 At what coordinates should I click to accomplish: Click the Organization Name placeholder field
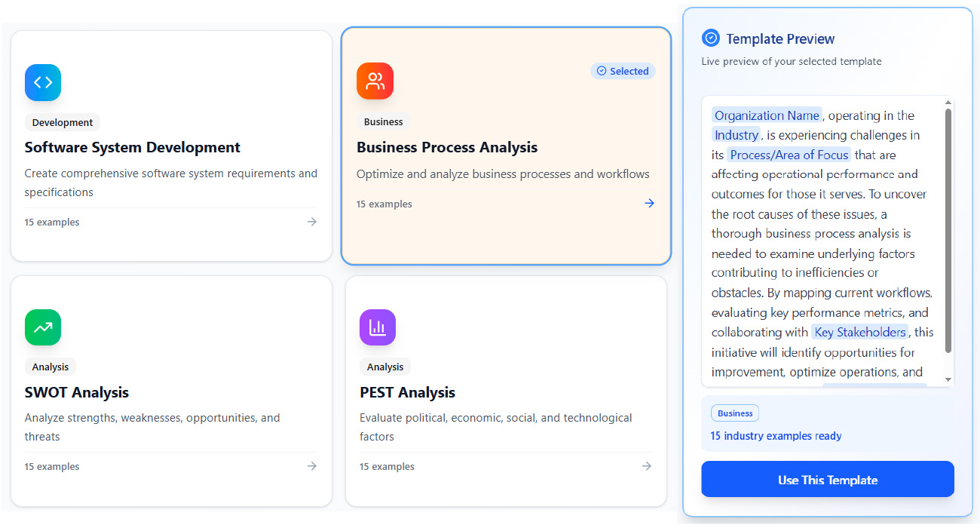coord(767,115)
